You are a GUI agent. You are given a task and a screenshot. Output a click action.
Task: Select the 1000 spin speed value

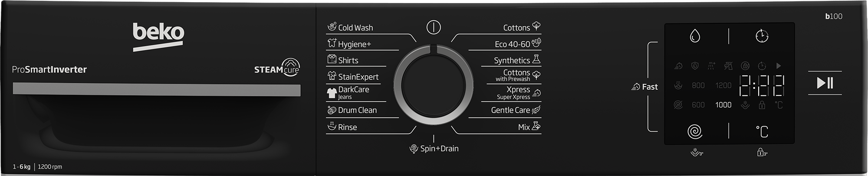click(723, 105)
